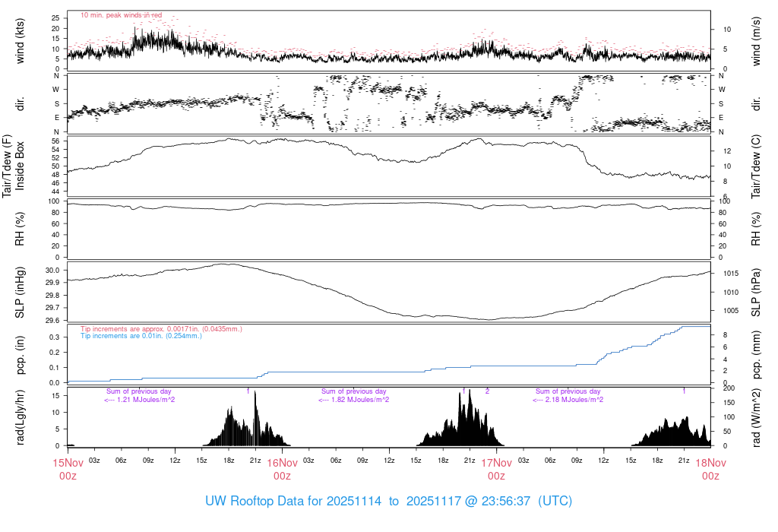
Task: Click the '2.18 MJoules/m^2' radiation sum
Action: (568, 400)
